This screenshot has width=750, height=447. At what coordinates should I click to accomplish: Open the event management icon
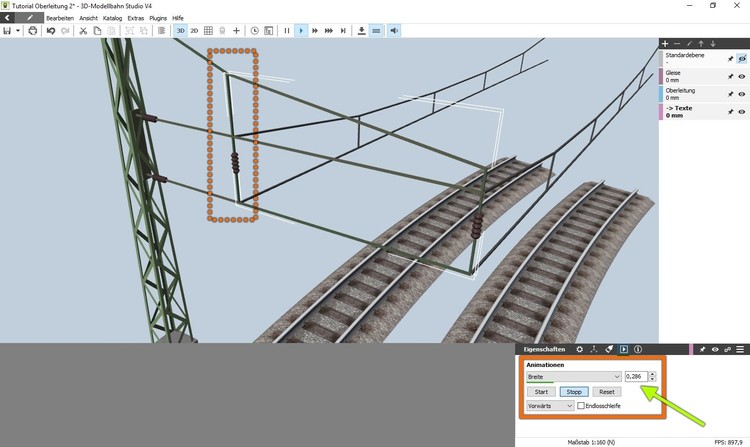point(269,31)
